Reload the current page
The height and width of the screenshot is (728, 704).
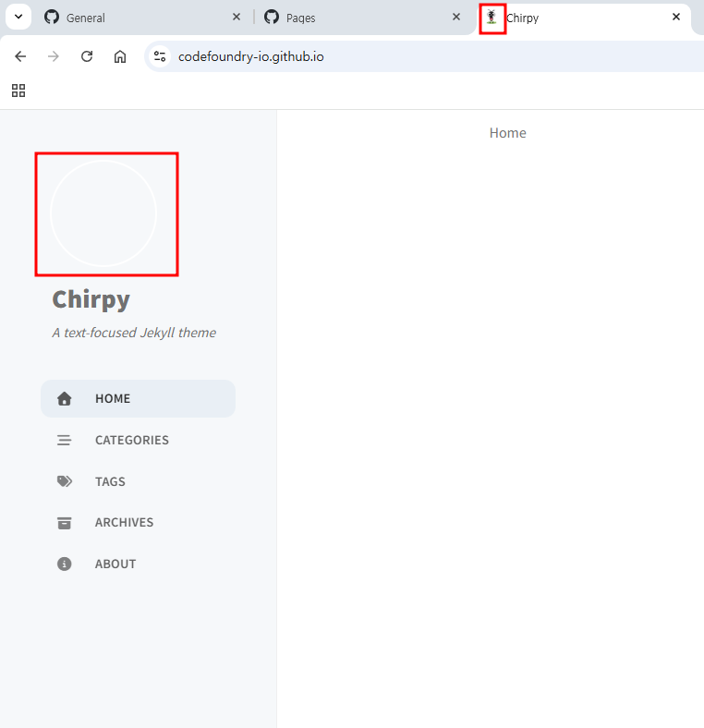click(87, 56)
